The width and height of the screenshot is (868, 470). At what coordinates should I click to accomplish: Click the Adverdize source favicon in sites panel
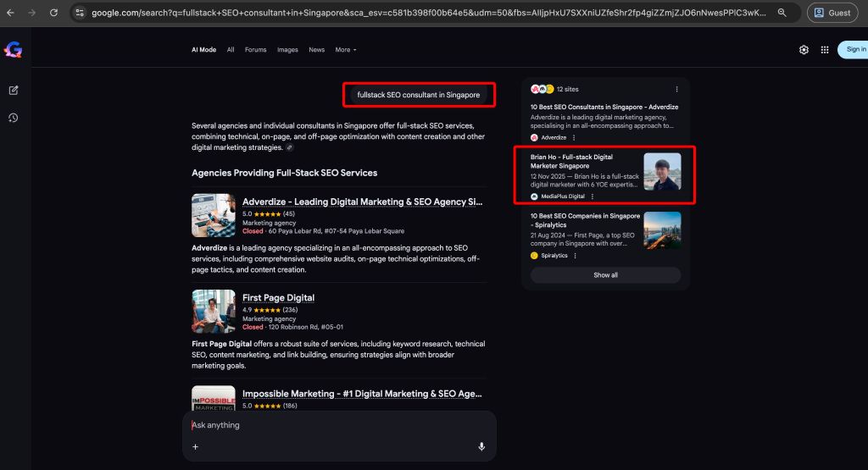click(x=534, y=138)
